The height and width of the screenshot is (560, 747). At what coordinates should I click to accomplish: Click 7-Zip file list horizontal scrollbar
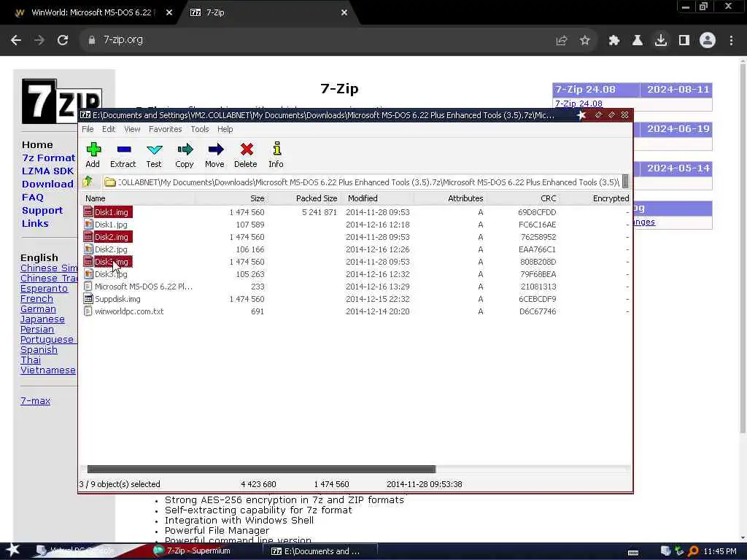click(x=261, y=469)
